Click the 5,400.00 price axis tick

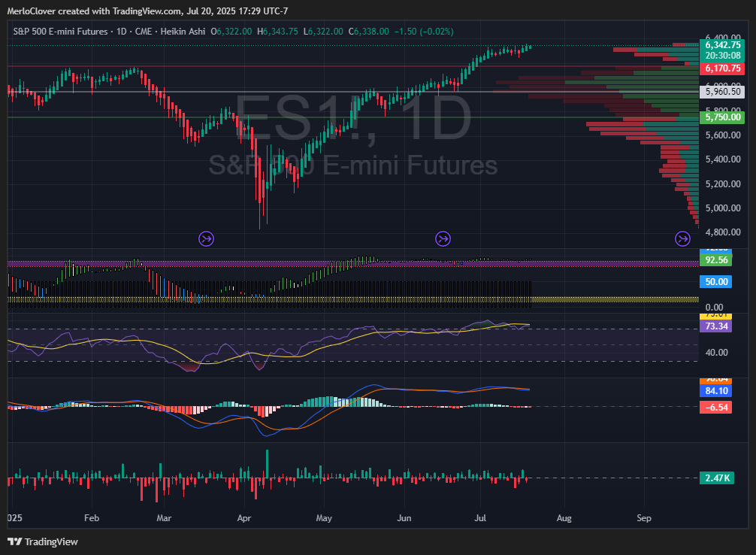723,159
